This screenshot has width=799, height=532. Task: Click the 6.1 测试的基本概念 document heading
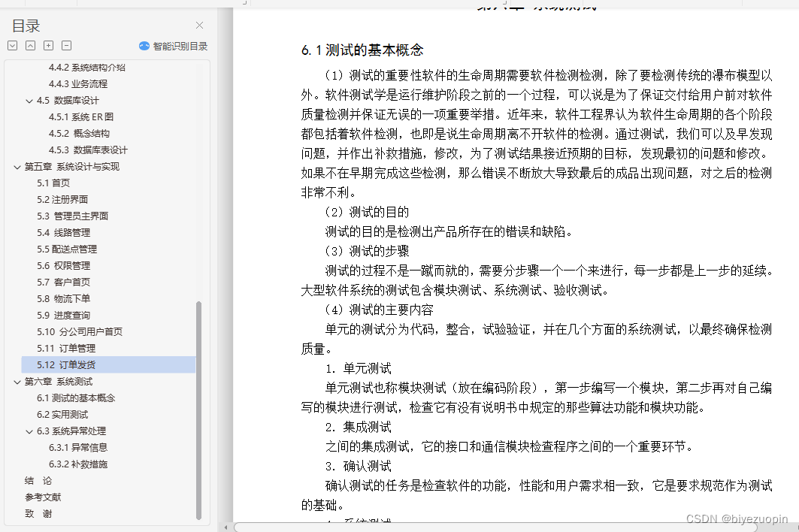coord(362,50)
